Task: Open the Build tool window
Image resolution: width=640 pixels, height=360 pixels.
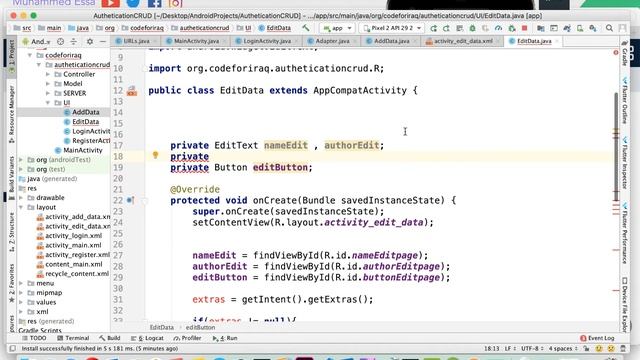Action: click(x=109, y=338)
